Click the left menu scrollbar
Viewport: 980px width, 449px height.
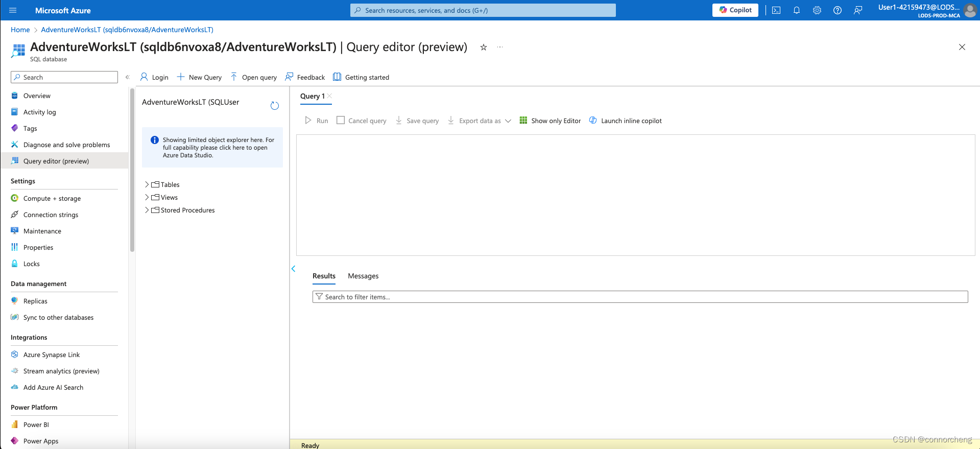tap(132, 170)
